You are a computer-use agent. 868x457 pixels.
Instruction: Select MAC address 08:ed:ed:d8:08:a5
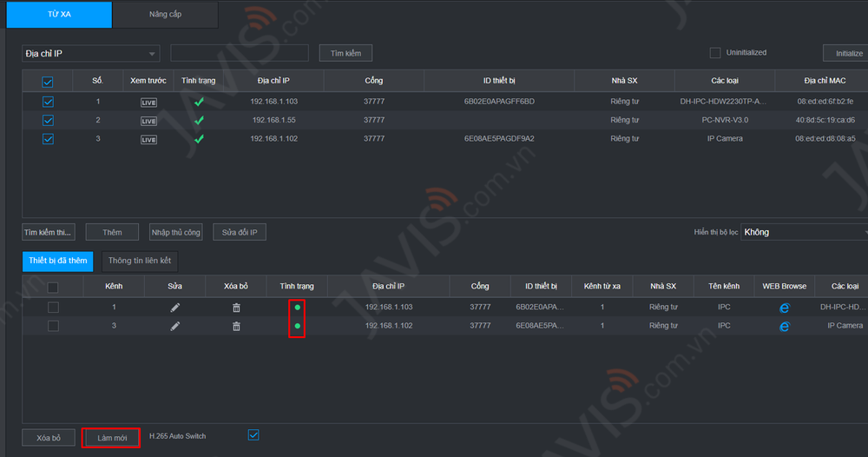pos(825,138)
